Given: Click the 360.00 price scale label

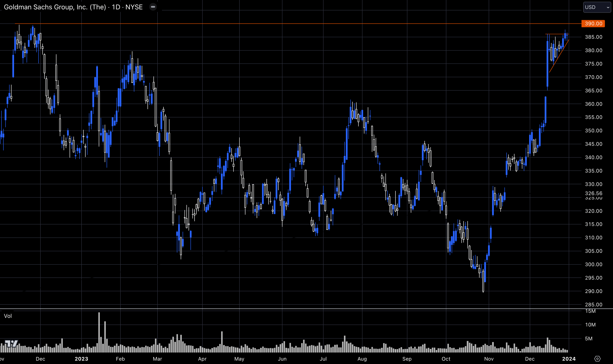Looking at the screenshot, I should coord(593,104).
